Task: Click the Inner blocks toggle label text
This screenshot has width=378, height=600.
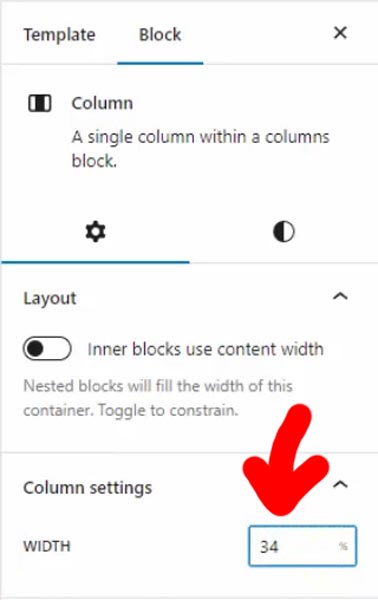Action: pyautogui.click(x=205, y=349)
